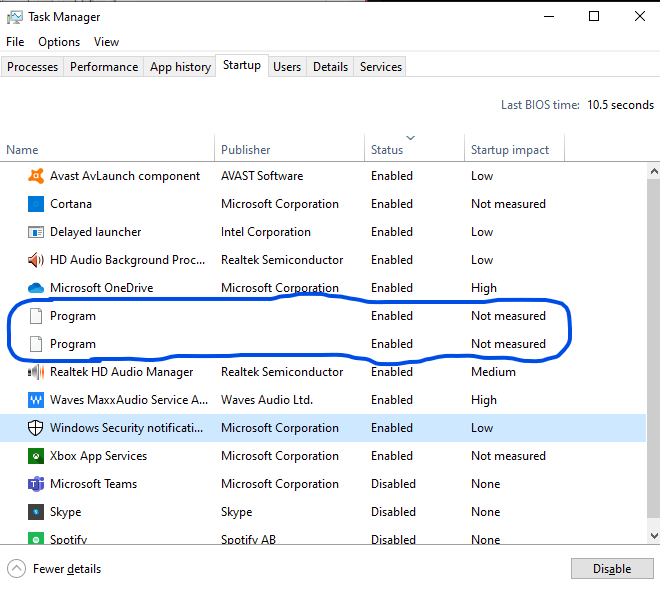Click the first Program blank file icon

[36, 316]
